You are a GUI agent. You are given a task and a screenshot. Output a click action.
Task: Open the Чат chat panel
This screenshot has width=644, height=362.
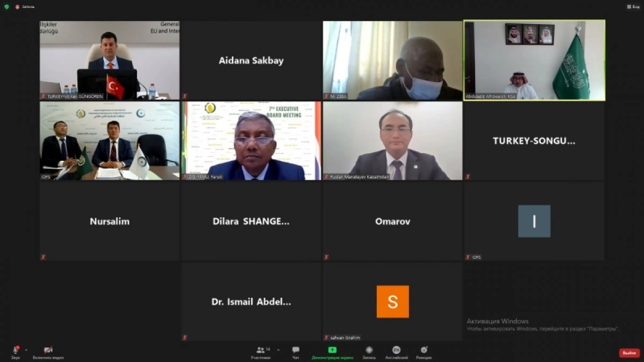point(295,352)
